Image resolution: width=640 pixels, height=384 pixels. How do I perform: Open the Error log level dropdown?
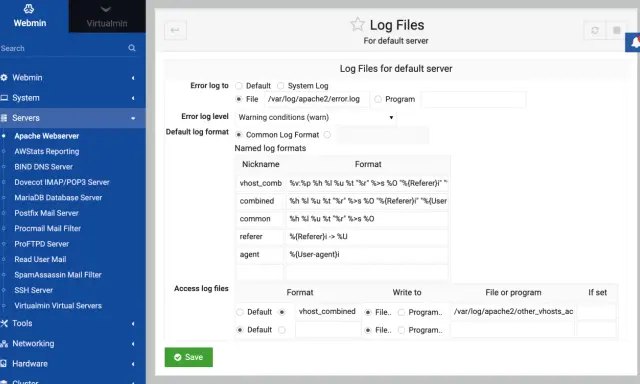(x=316, y=118)
